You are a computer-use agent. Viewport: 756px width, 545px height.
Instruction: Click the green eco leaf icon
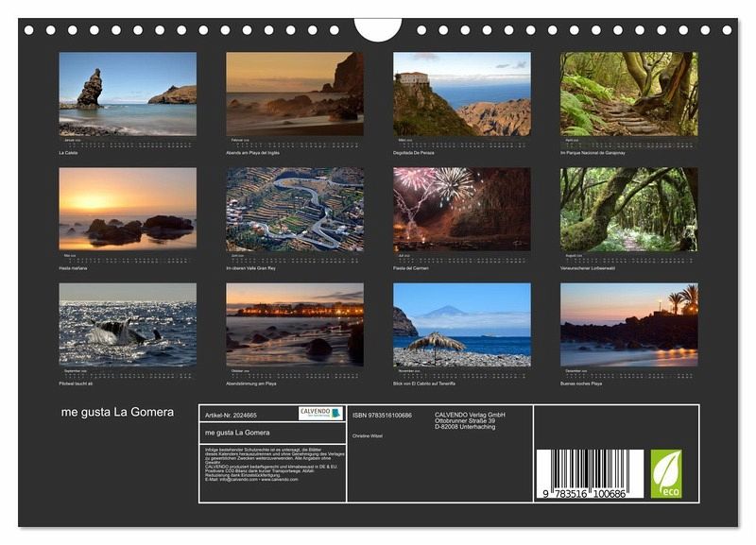pyautogui.click(x=666, y=473)
